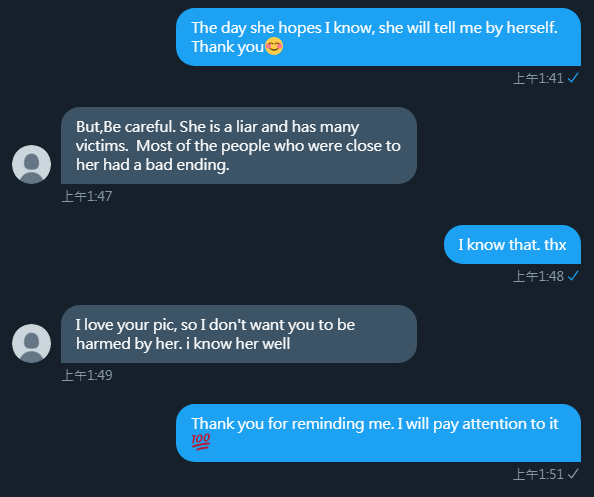The height and width of the screenshot is (497, 594).
Task: Click the 上午1:41 timestamp
Action: click(x=538, y=78)
